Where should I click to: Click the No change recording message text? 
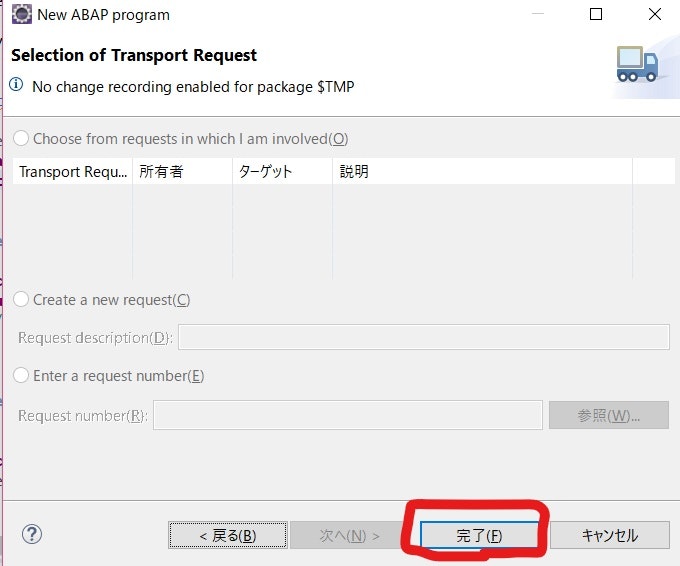[193, 87]
